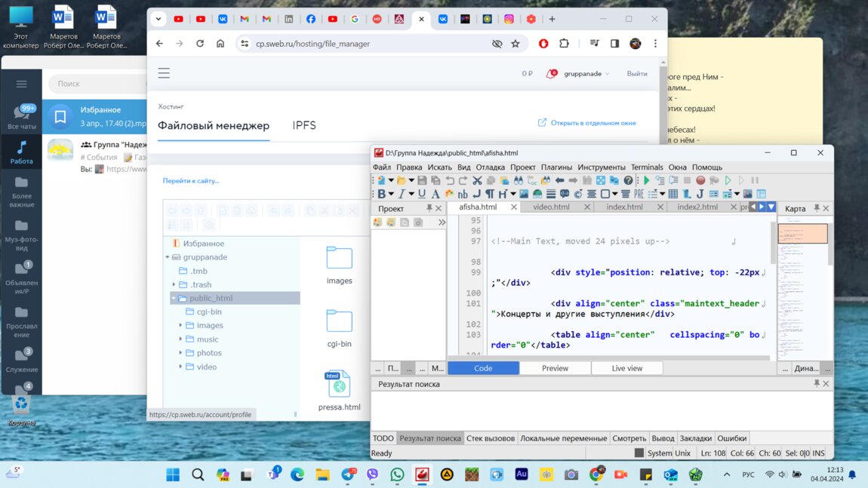
Task: Click the green Run debug icon
Action: coord(646,181)
